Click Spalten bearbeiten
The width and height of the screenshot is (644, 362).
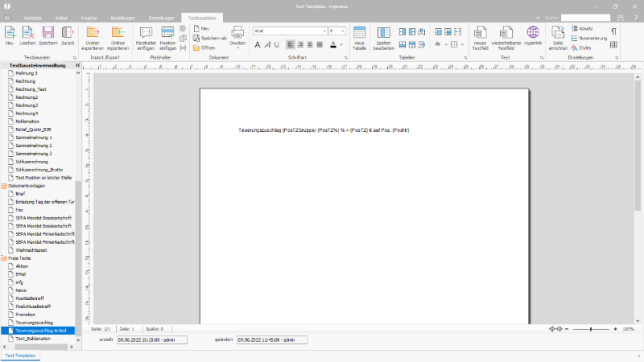[x=384, y=38]
